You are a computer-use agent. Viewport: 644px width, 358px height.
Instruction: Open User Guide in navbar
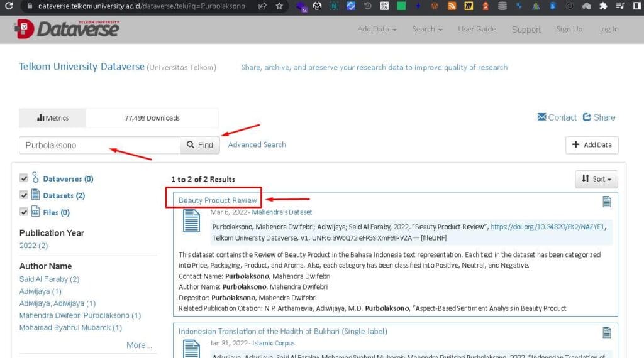pyautogui.click(x=477, y=29)
